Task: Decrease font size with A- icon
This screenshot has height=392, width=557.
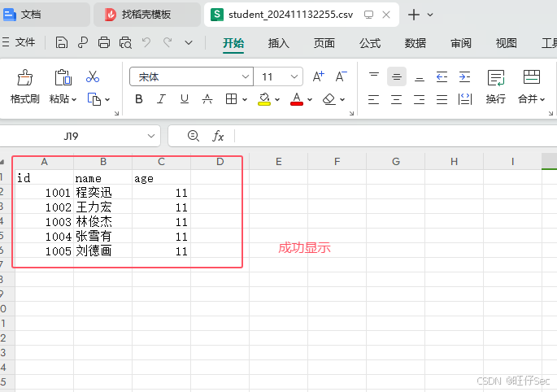Action: [341, 76]
